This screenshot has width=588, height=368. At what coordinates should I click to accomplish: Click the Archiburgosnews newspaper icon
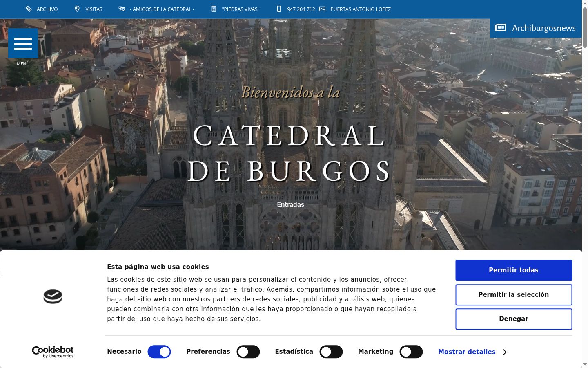[500, 28]
